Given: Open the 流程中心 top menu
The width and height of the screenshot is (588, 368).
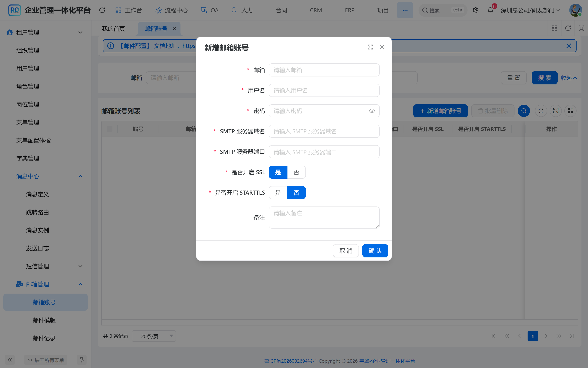Looking at the screenshot, I should point(171,10).
